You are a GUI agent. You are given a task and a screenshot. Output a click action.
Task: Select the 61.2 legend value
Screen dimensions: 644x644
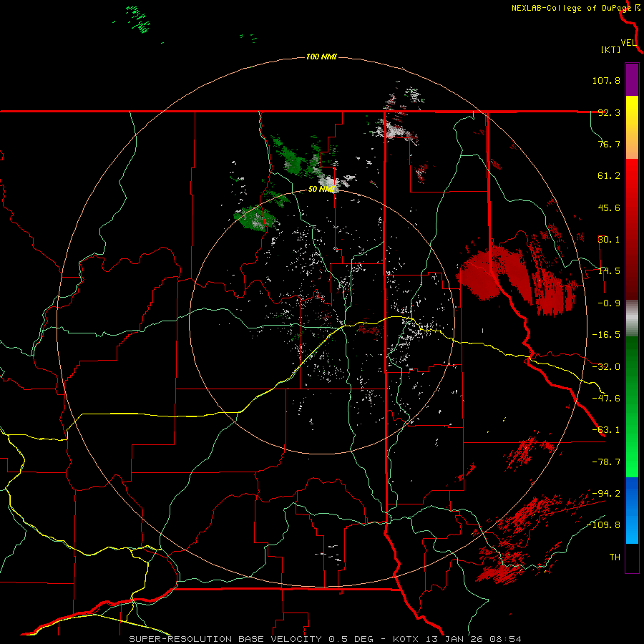pos(609,176)
